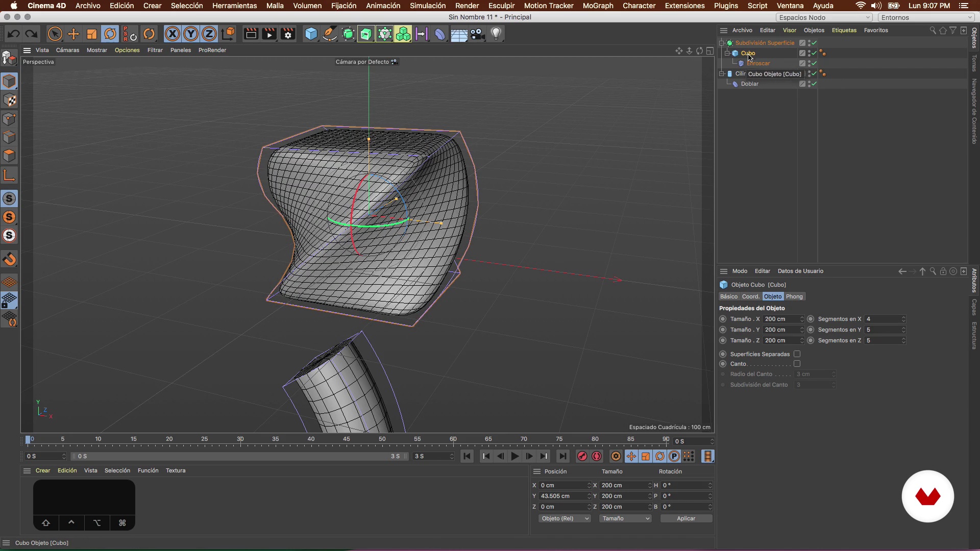Click the coordinate system icon
The height and width of the screenshot is (551, 980).
229,34
